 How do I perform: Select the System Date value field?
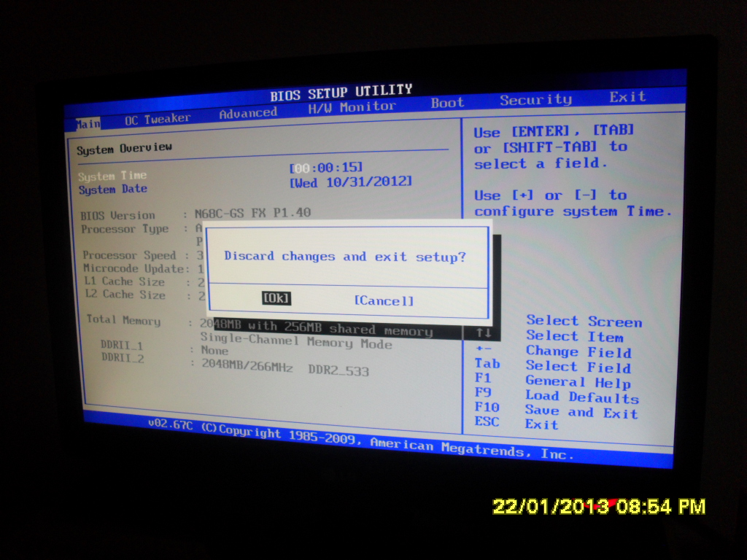351,182
